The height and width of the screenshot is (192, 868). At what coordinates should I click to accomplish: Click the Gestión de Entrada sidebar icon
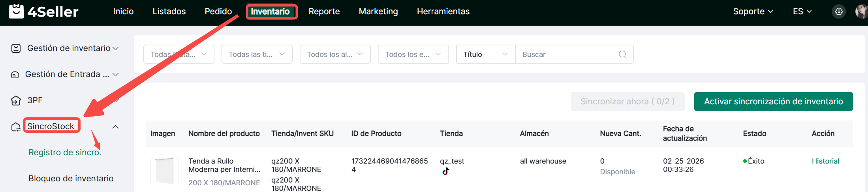[x=15, y=75]
